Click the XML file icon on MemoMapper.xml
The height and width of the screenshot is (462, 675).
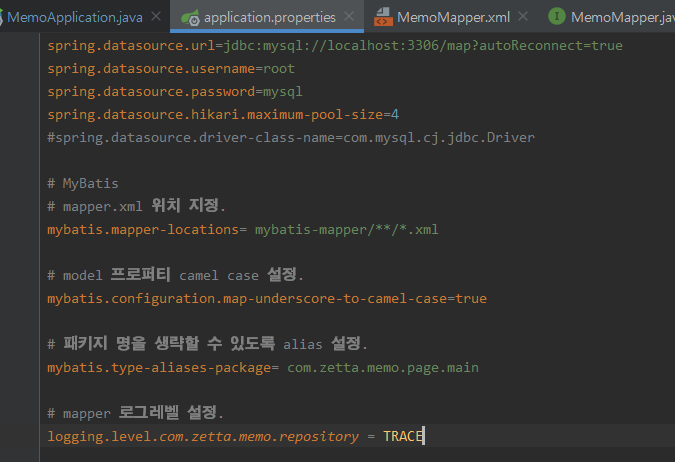[x=383, y=17]
